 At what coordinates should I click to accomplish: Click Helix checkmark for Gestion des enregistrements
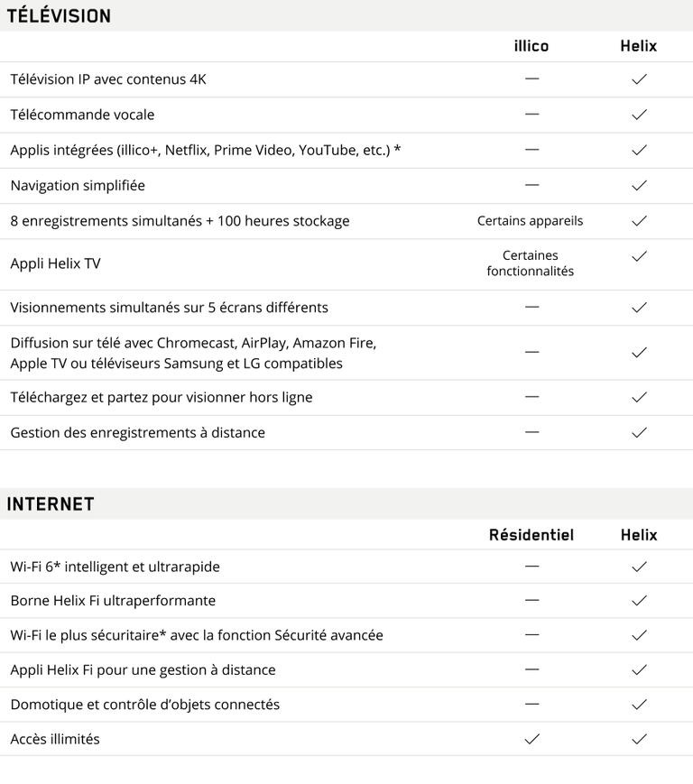click(x=639, y=432)
